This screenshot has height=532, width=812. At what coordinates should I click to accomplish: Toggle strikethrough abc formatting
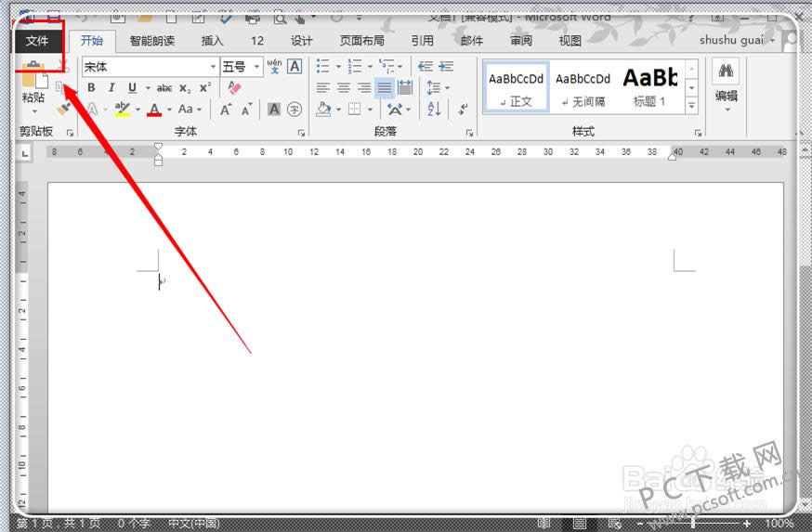[164, 88]
